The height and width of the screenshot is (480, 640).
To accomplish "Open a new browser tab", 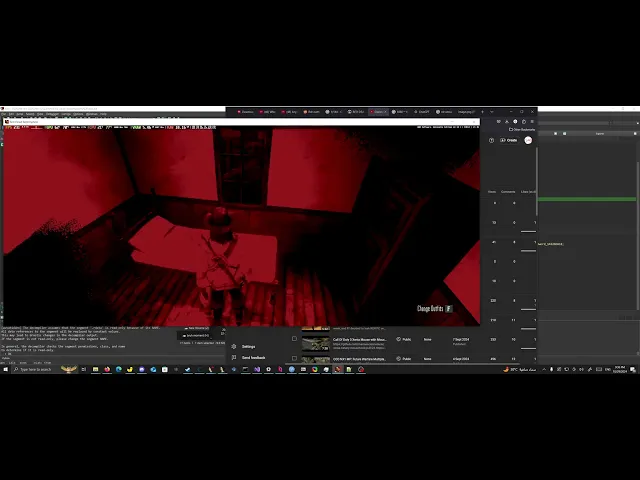I will pyautogui.click(x=482, y=111).
